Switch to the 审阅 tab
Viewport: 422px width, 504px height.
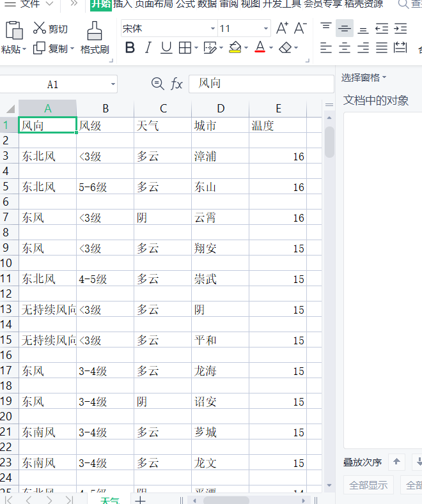click(229, 4)
